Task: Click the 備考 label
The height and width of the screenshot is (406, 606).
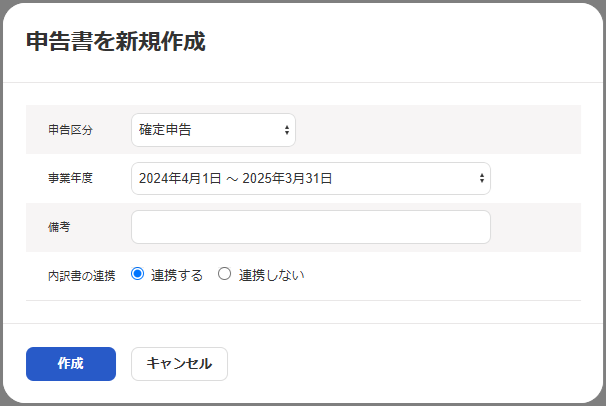Action: pos(59,227)
